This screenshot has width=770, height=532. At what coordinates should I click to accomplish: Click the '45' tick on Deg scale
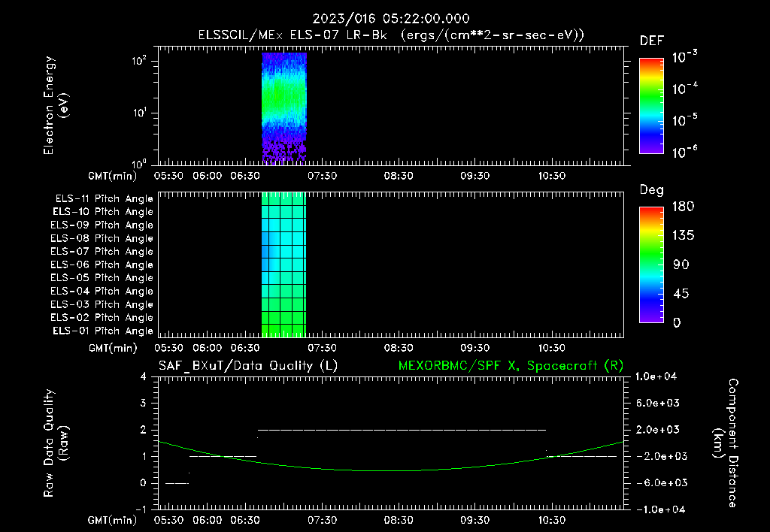click(681, 294)
